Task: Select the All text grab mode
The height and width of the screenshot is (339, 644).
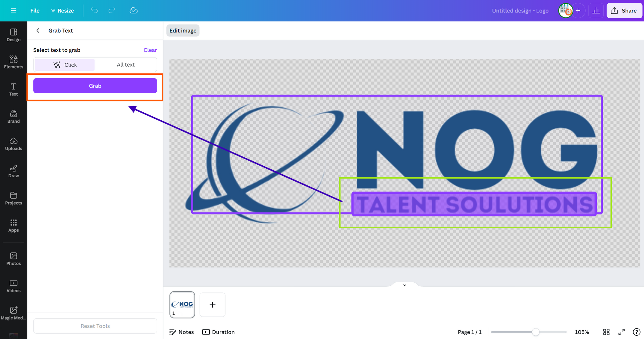Action: coord(126,65)
